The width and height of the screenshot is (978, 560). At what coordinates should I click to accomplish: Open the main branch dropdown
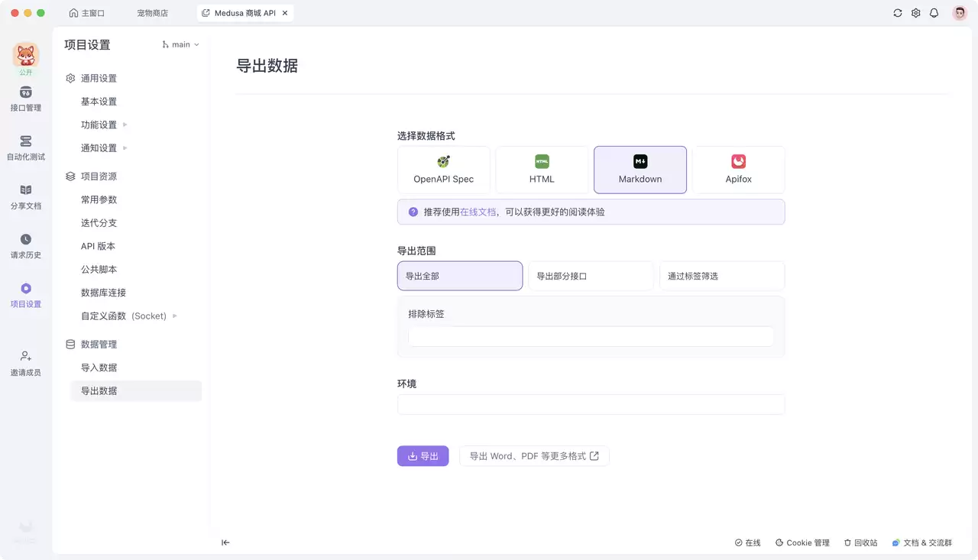coord(180,44)
